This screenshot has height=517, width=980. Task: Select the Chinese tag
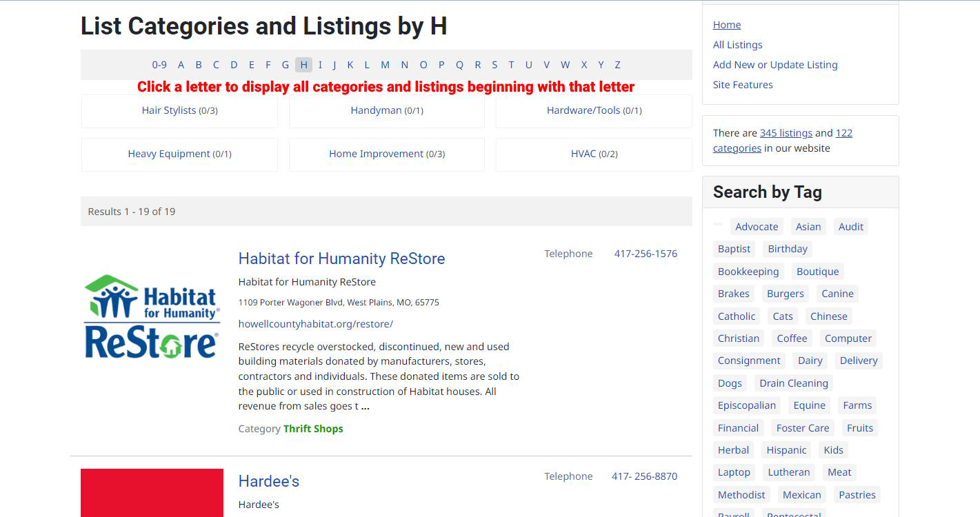click(x=829, y=316)
